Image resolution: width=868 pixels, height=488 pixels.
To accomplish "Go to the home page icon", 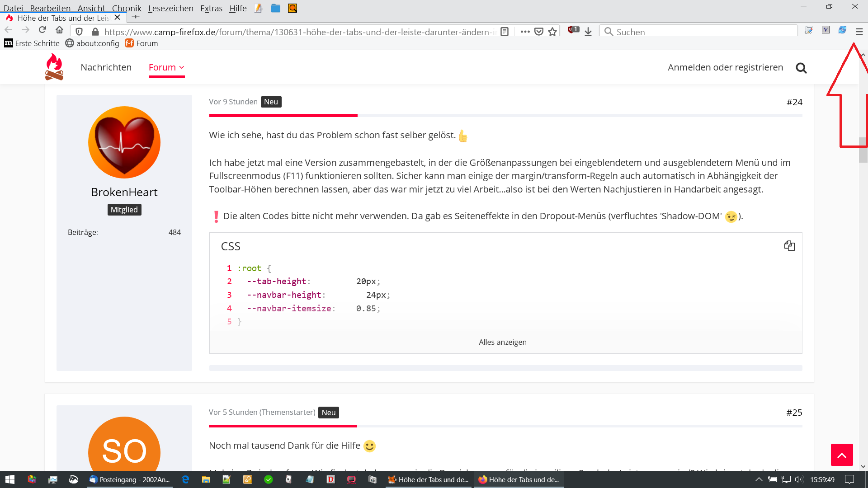I will tap(59, 30).
